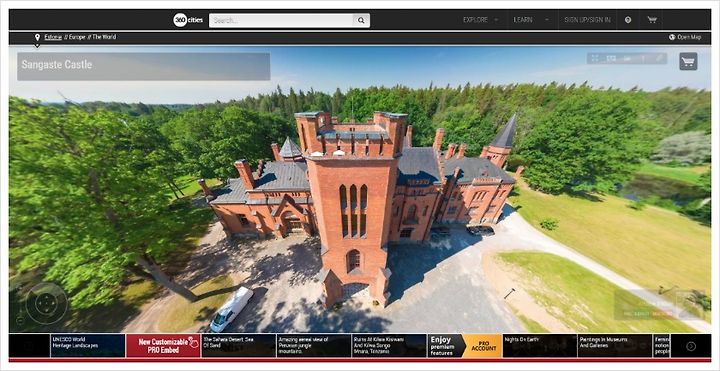Follow The World breadcrumb link
720x371 pixels.
click(104, 37)
